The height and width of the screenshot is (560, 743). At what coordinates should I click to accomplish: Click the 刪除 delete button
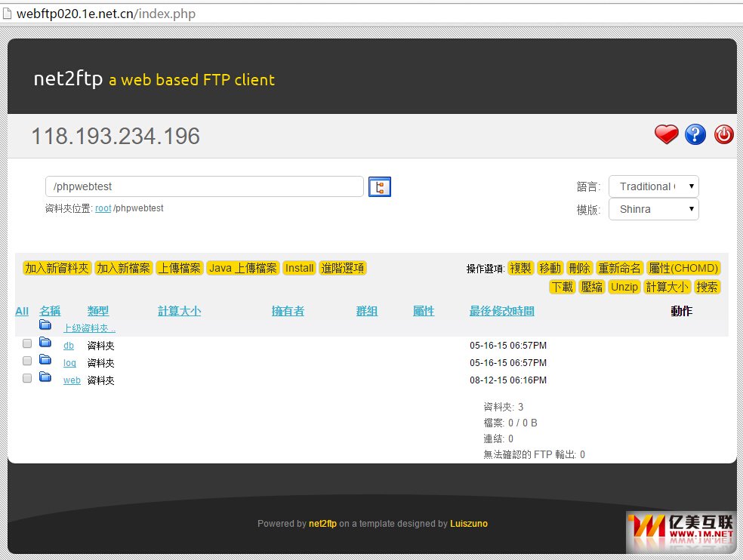579,268
